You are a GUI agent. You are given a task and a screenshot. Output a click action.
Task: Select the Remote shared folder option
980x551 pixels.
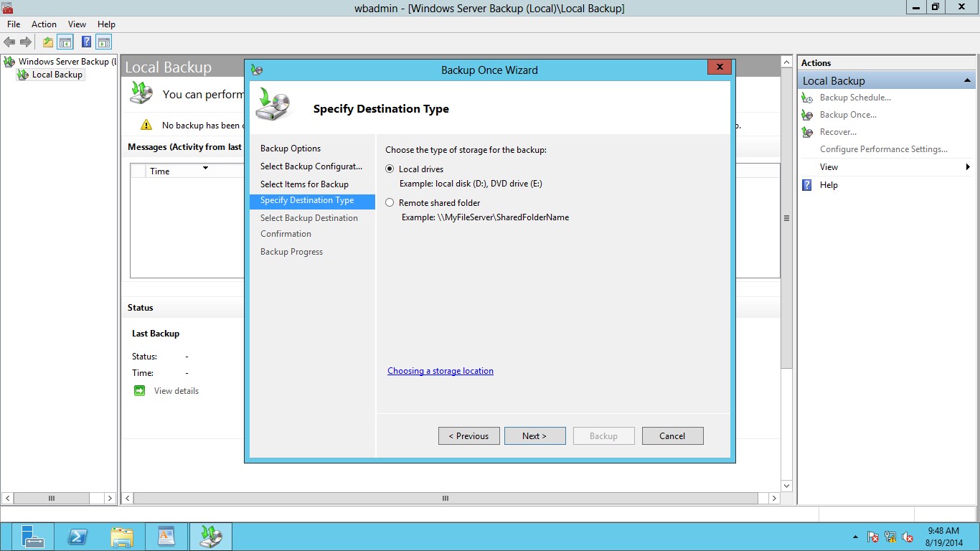(x=390, y=203)
